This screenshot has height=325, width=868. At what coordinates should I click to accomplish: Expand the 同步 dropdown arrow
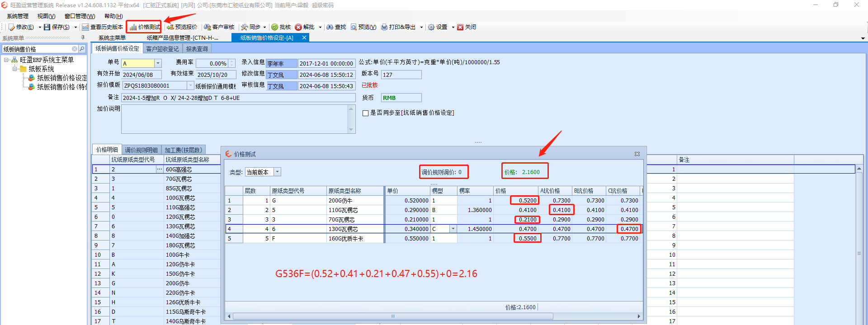tap(264, 27)
